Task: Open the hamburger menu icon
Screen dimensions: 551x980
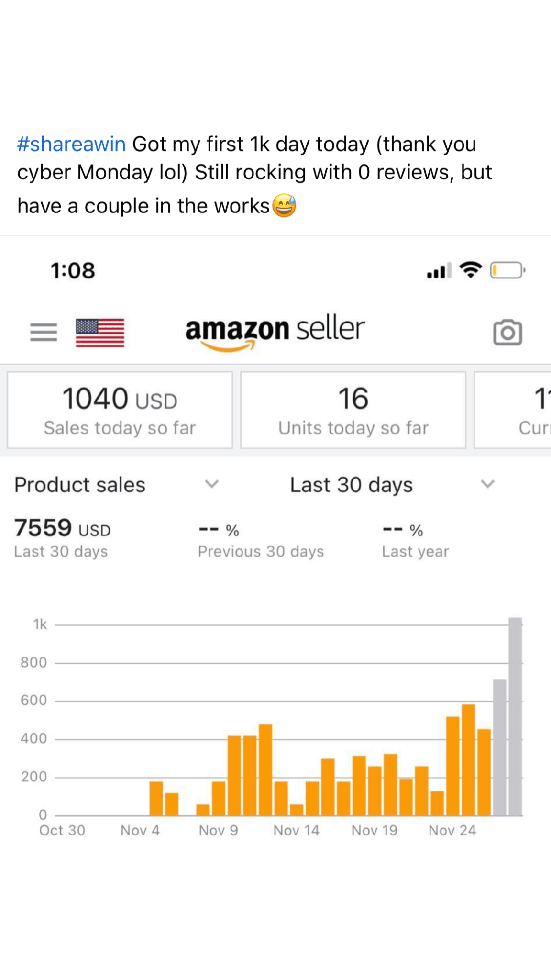Action: [44, 332]
